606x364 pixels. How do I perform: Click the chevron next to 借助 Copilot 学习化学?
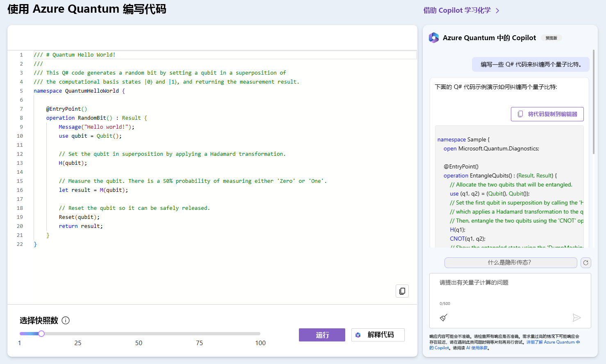click(x=497, y=11)
